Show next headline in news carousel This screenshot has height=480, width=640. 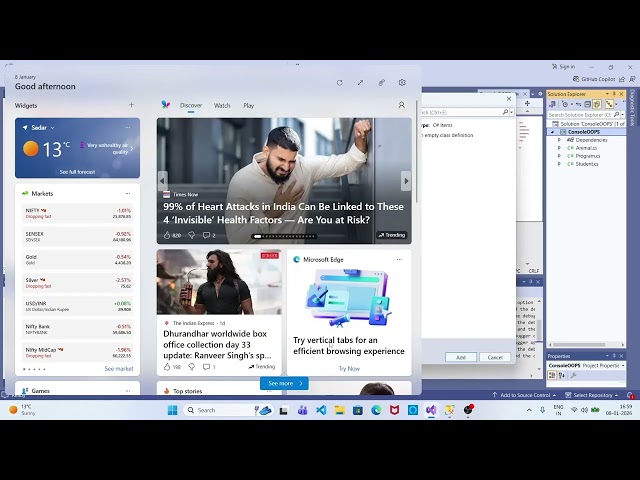pyautogui.click(x=406, y=181)
